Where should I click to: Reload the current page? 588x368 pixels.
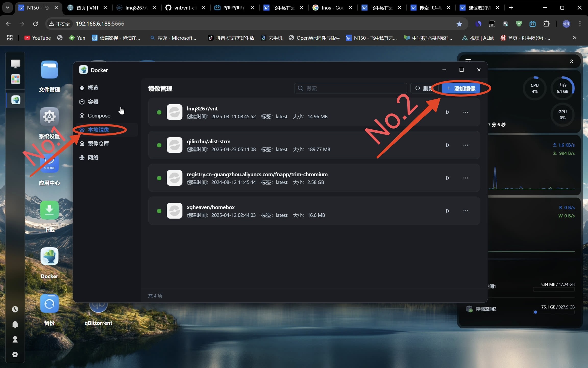tap(35, 24)
